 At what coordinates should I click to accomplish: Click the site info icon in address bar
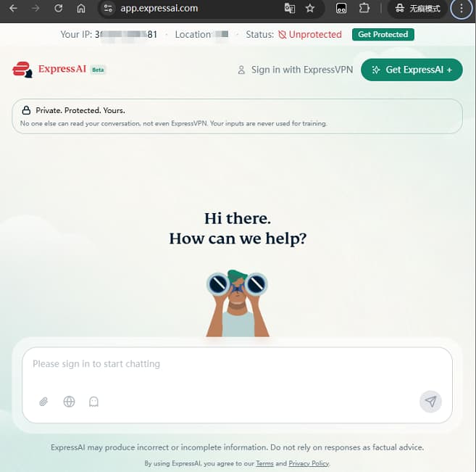pyautogui.click(x=108, y=8)
